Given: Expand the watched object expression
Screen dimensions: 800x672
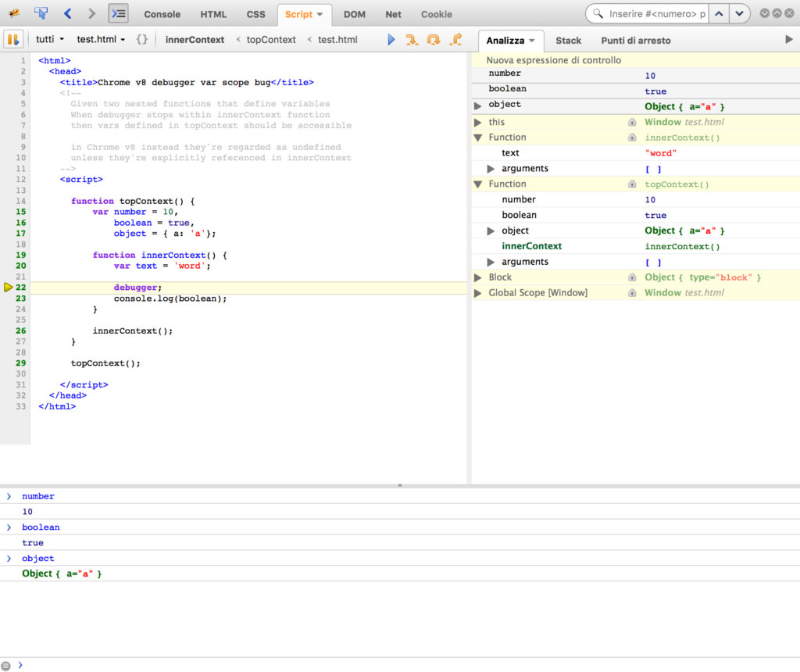Looking at the screenshot, I should 477,106.
